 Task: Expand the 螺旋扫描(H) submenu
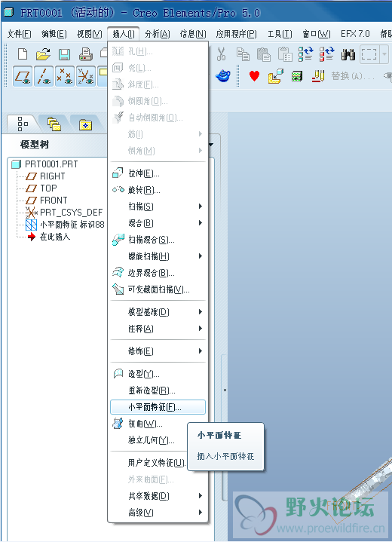coord(158,256)
